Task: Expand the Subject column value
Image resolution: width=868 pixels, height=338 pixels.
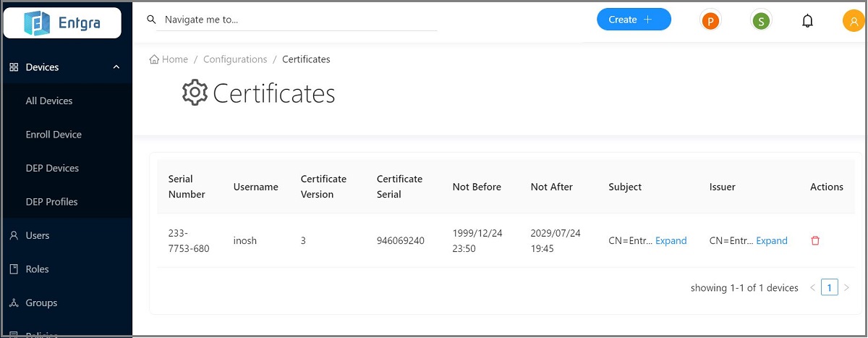Action: 671,241
